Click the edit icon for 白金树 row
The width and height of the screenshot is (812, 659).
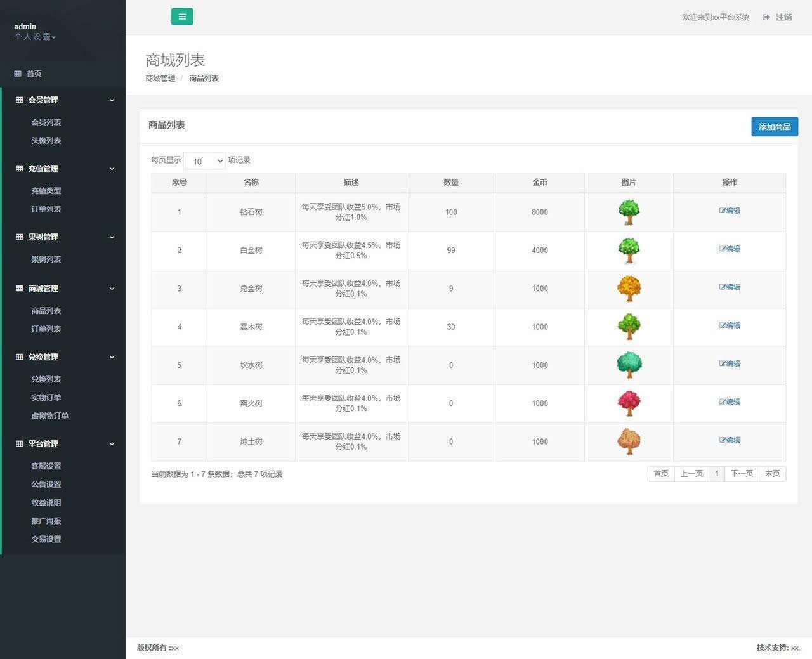coord(723,249)
